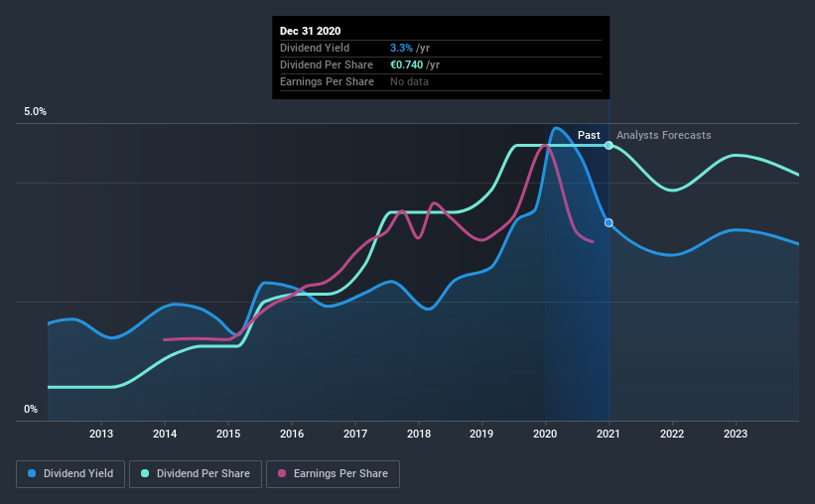Click the Dec 31 2020 tooltip date
The image size is (815, 504).
click(311, 31)
